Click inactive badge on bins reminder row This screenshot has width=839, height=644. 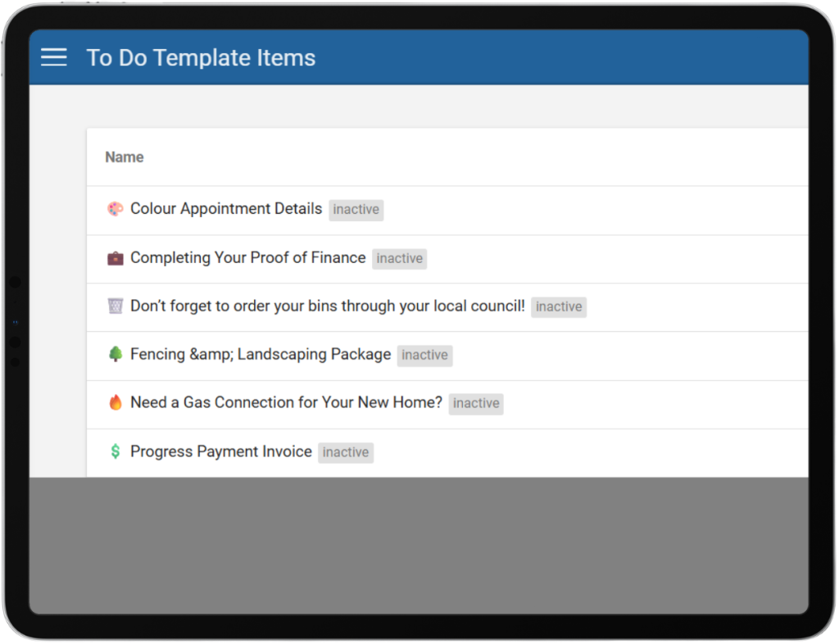[559, 307]
